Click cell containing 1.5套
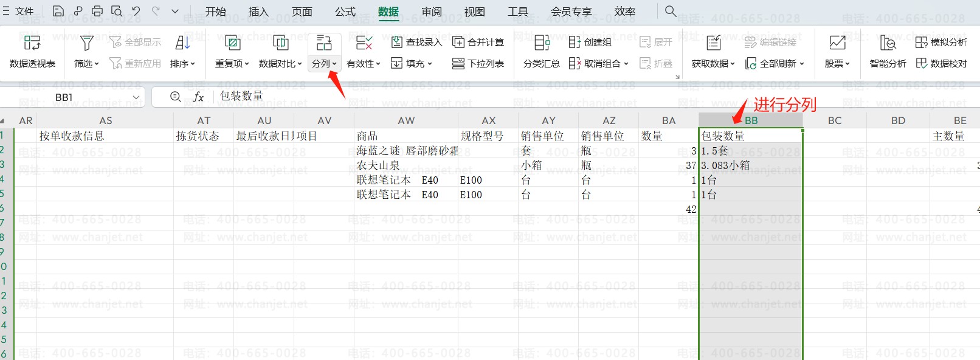Viewport: 980px width, 360px height. pos(751,150)
